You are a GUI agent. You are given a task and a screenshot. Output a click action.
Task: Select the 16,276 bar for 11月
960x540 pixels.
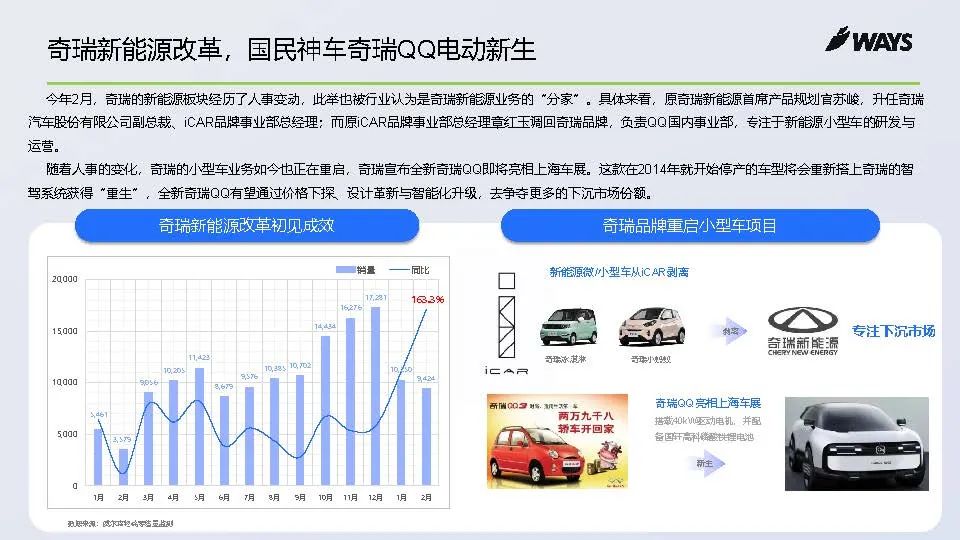click(350, 401)
